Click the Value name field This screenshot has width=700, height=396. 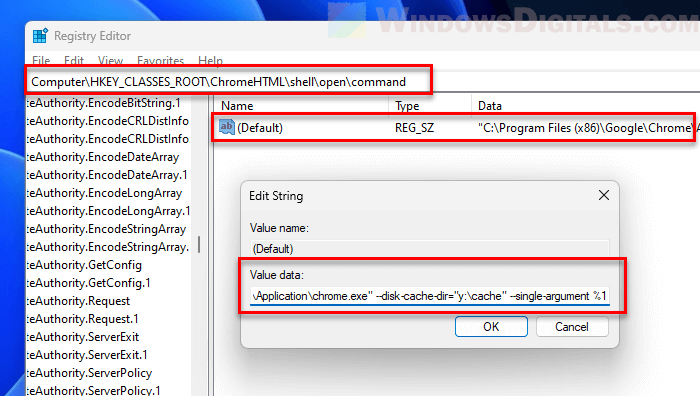[x=429, y=249]
